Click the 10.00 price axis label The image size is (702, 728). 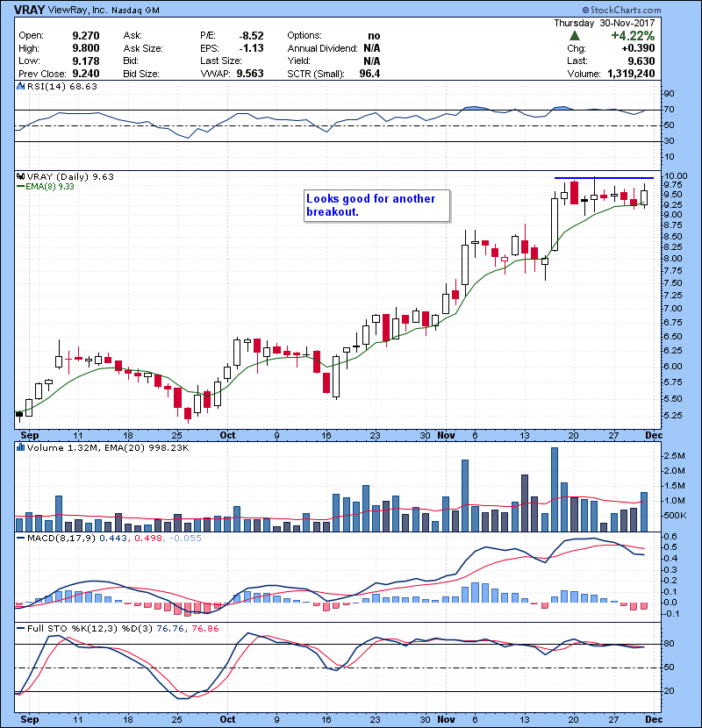tap(676, 175)
